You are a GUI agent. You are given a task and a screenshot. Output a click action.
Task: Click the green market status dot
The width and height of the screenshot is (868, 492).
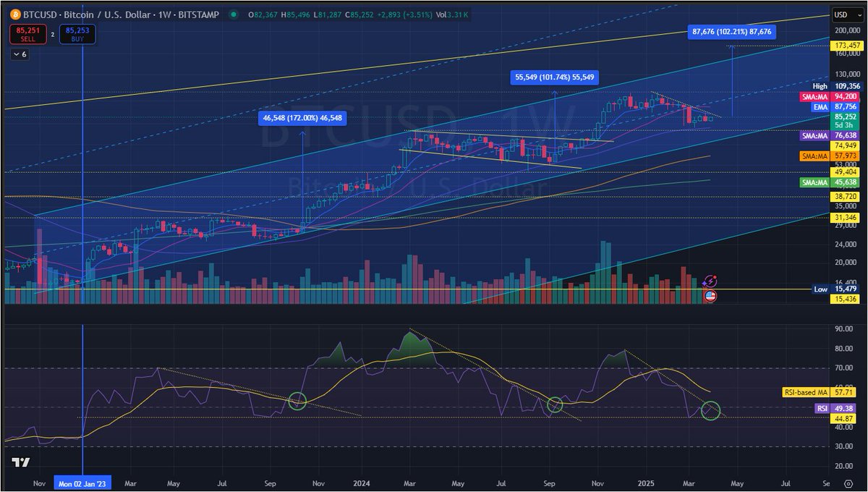point(233,14)
